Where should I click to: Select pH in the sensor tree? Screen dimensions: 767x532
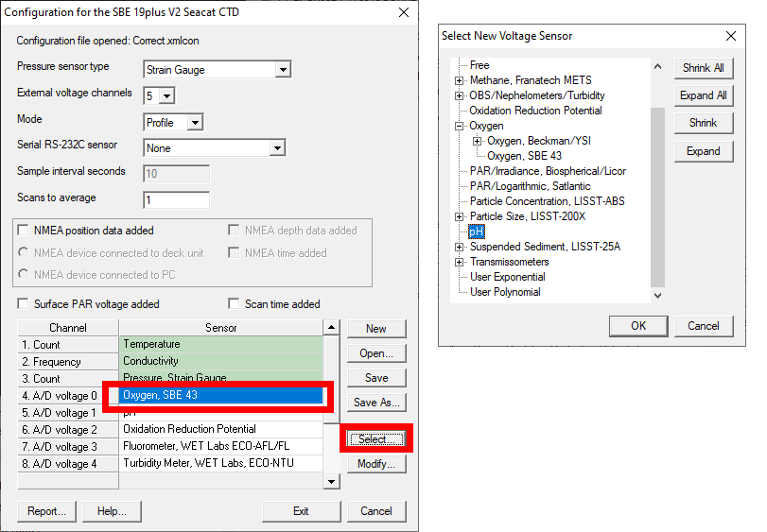(x=476, y=232)
